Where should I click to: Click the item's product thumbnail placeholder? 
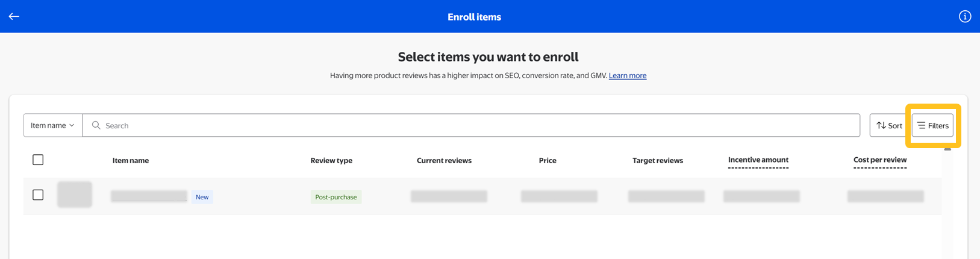click(75, 195)
